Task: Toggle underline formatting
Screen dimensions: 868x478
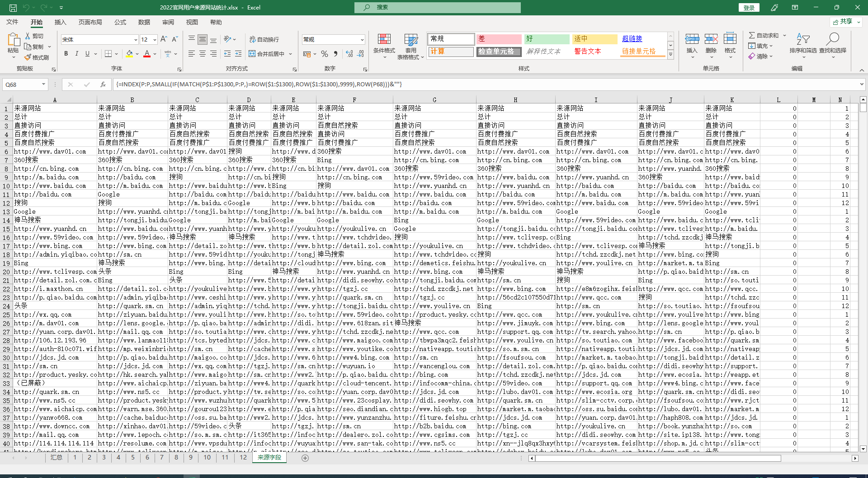Action: coord(87,54)
